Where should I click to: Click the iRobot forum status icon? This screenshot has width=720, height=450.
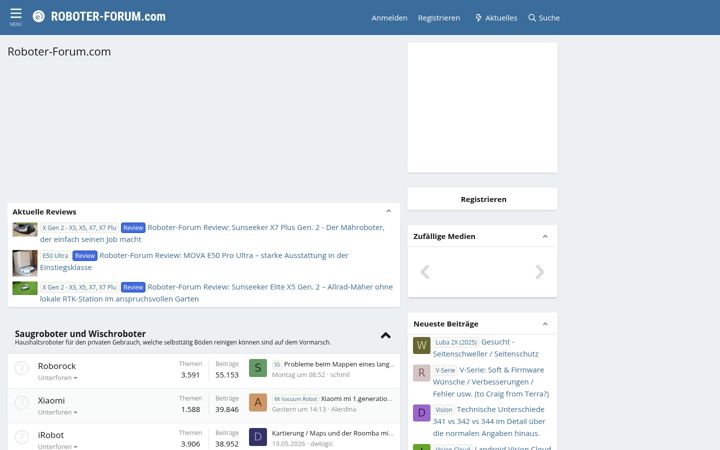[x=22, y=437]
